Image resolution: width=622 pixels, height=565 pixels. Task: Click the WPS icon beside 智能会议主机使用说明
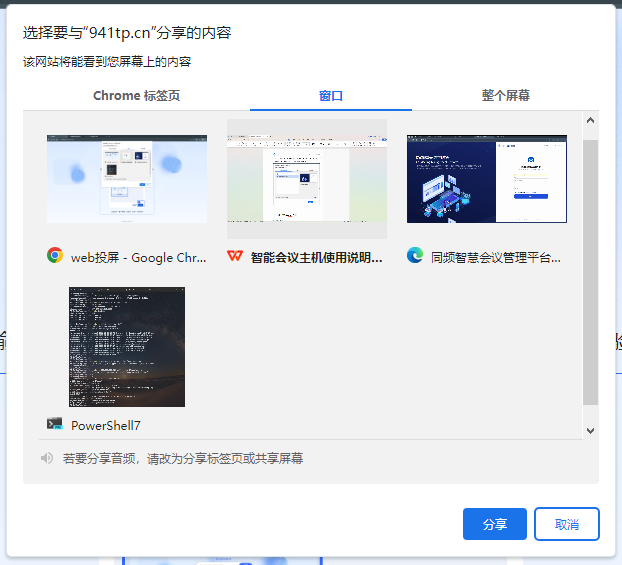coord(235,256)
